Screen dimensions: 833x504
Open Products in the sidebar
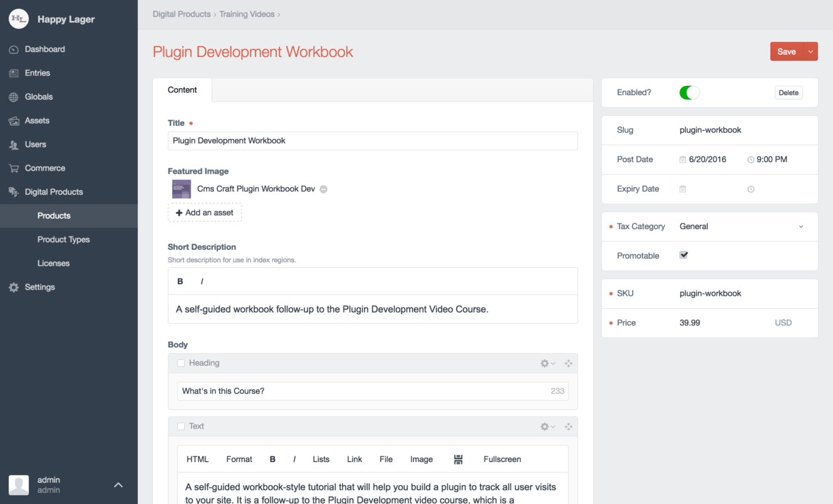(x=69, y=216)
